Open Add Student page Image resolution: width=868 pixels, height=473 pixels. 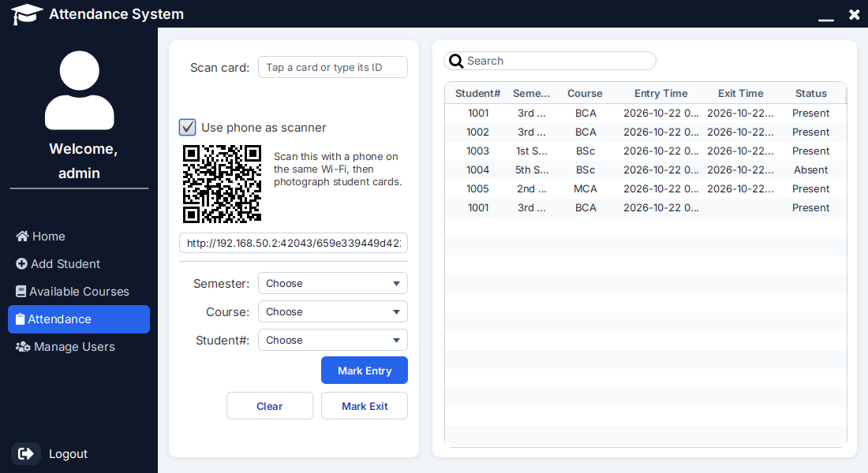tap(79, 264)
